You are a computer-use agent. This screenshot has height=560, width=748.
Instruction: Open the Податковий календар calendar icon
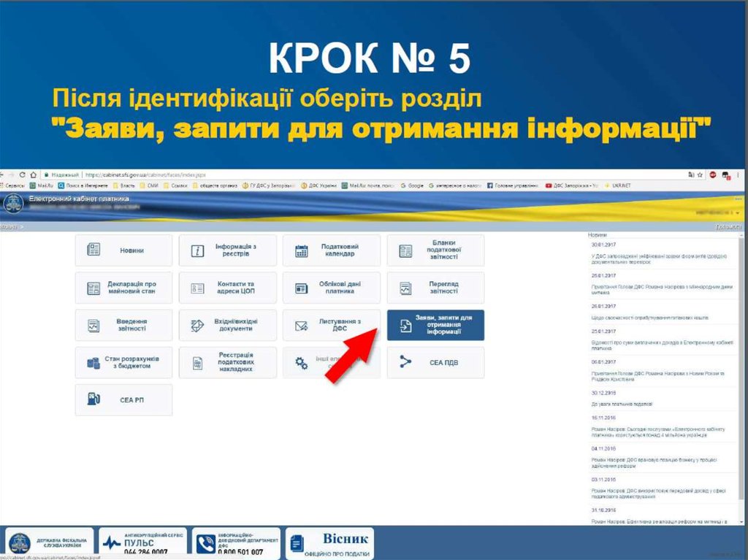pos(302,251)
